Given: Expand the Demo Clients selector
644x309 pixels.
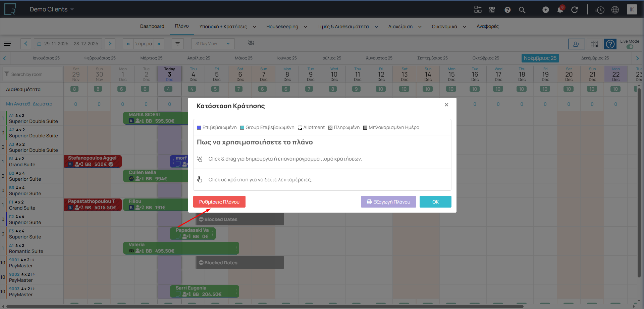Looking at the screenshot, I should click(52, 9).
